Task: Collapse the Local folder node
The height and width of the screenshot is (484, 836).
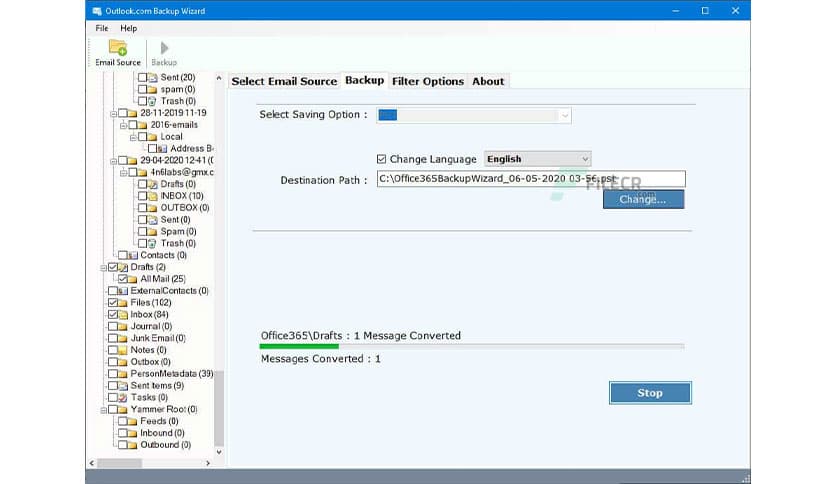Action: pos(133,137)
